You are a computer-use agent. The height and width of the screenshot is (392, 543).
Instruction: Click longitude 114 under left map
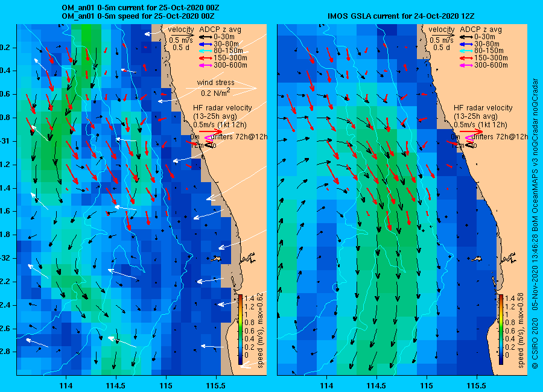tap(66, 385)
